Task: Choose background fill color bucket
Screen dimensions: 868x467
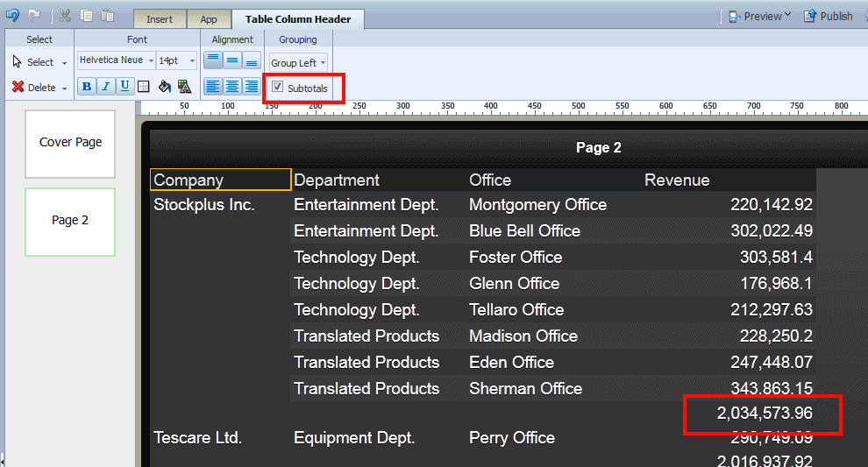Action: pyautogui.click(x=165, y=87)
